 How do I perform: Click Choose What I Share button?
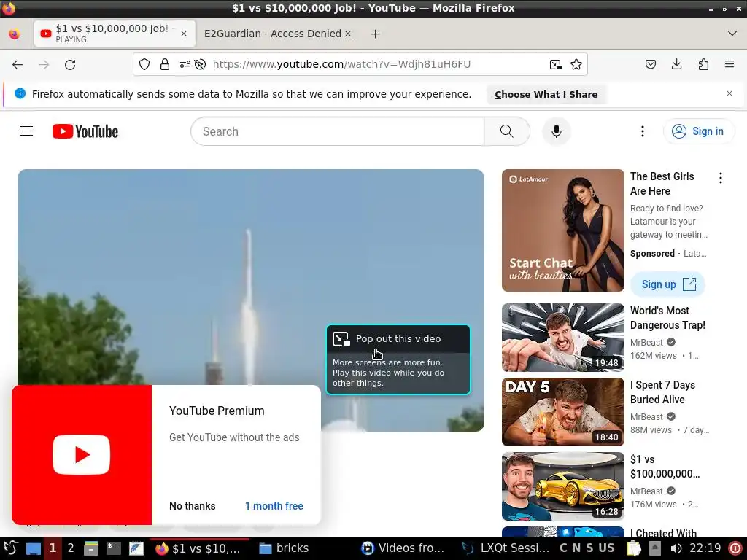pos(546,94)
